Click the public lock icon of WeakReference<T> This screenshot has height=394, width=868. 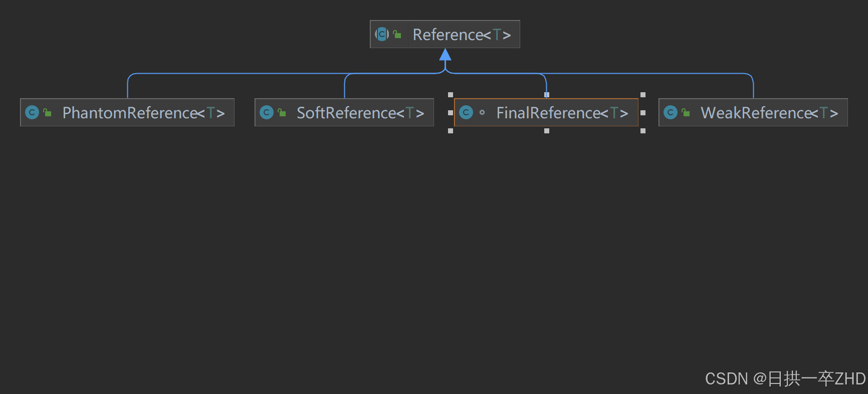click(x=686, y=112)
